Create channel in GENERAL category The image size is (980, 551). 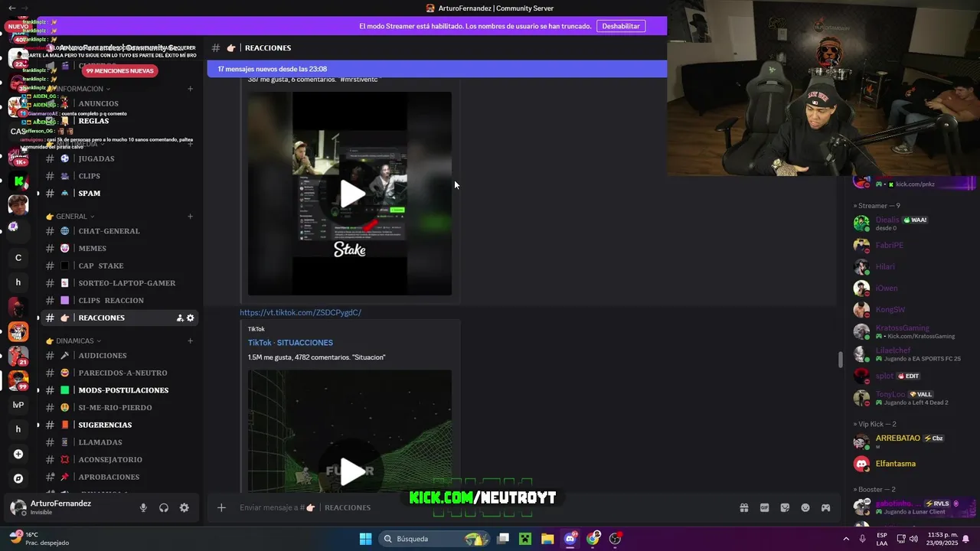click(x=190, y=217)
